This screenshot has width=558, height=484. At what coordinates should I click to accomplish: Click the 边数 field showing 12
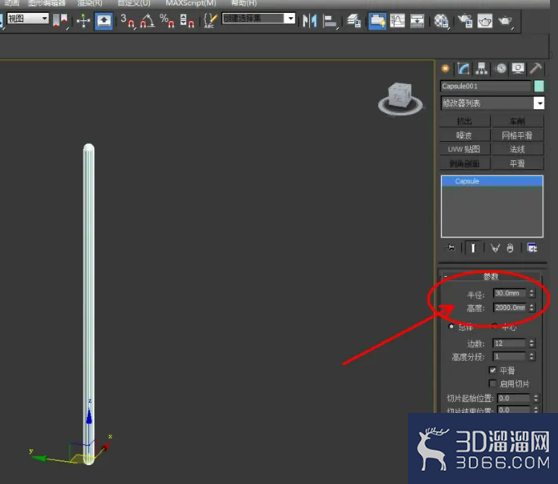[x=509, y=343]
